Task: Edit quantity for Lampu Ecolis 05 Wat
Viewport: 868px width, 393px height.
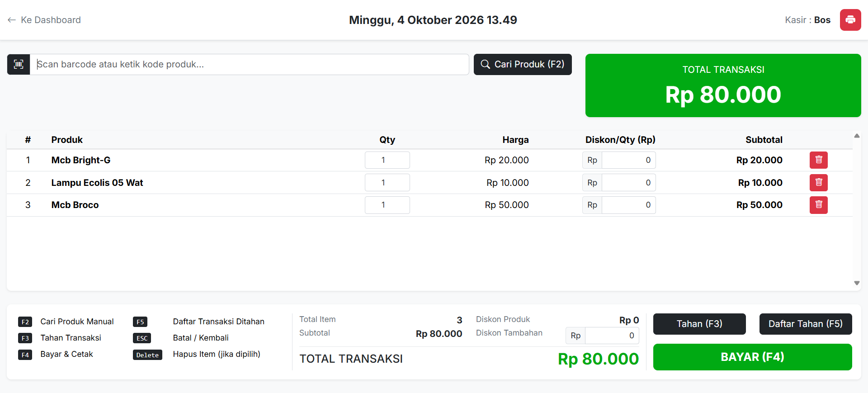Action: [387, 183]
